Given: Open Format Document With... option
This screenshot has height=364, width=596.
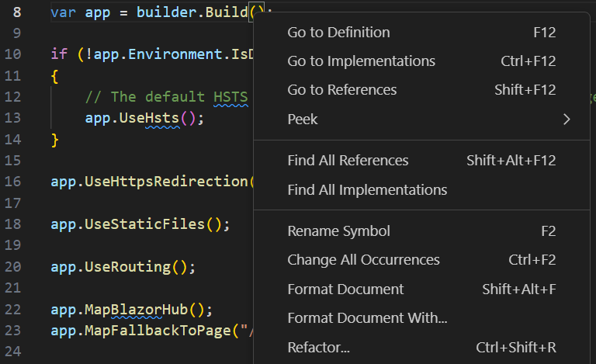Looking at the screenshot, I should [367, 318].
